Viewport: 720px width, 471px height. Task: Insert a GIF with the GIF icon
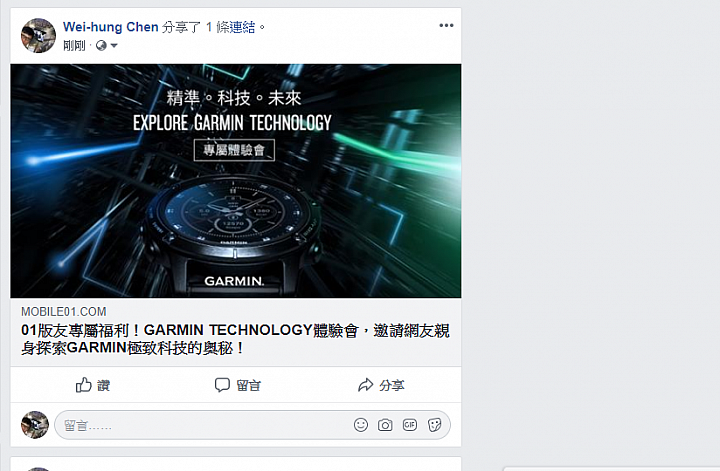pos(410,425)
